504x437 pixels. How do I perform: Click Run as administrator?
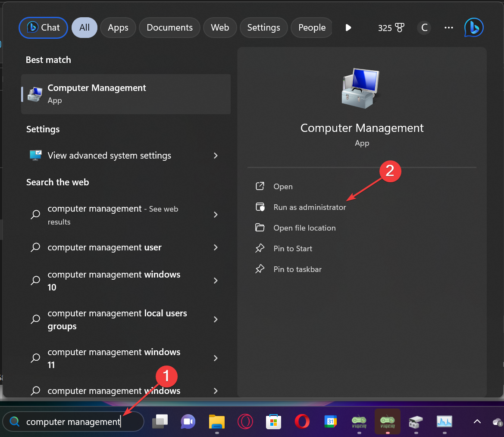pyautogui.click(x=310, y=207)
